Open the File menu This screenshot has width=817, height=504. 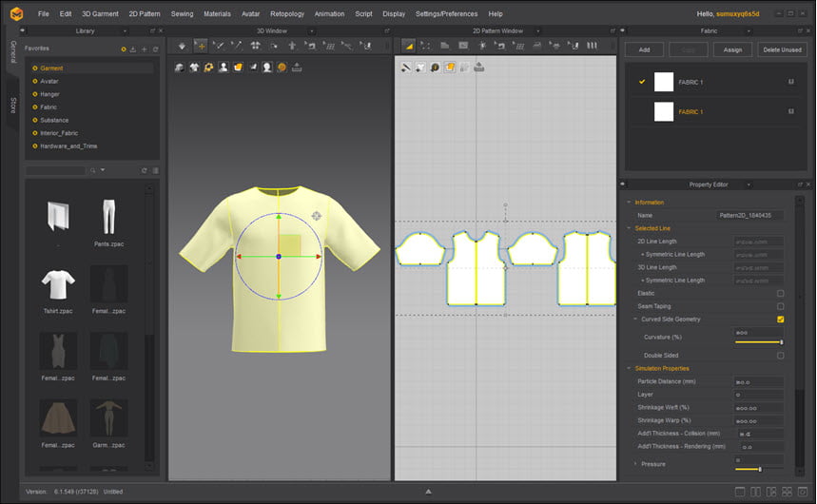(43, 14)
